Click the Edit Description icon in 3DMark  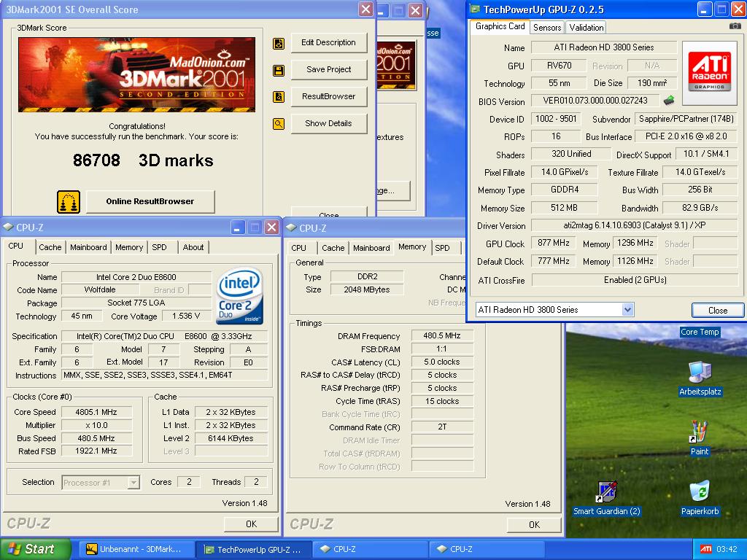[x=279, y=44]
